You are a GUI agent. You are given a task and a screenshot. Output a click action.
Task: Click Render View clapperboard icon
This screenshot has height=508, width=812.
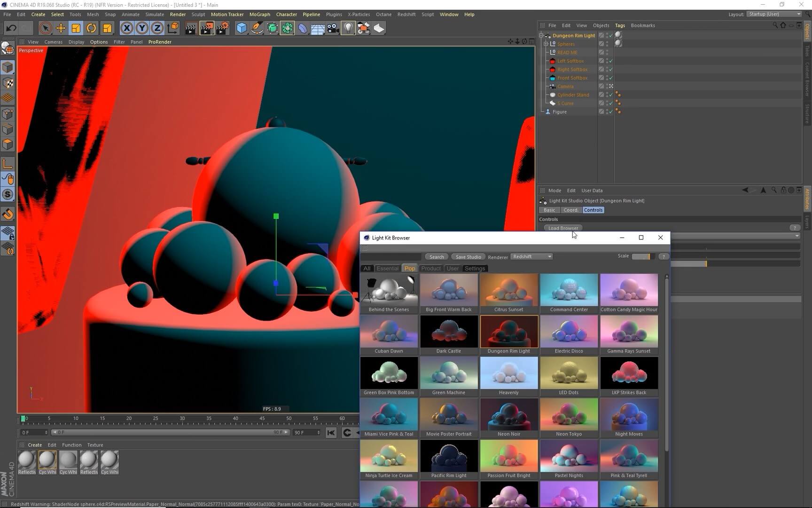(x=191, y=28)
